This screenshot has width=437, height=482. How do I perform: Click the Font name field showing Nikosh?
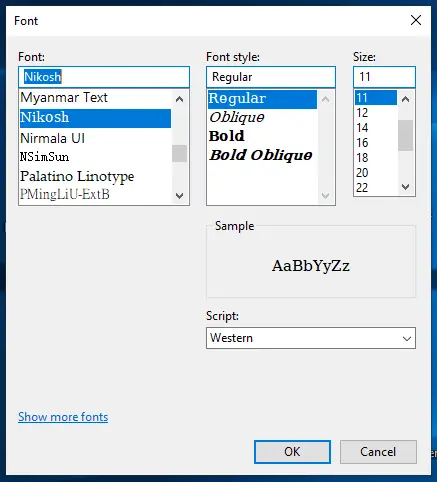point(104,77)
